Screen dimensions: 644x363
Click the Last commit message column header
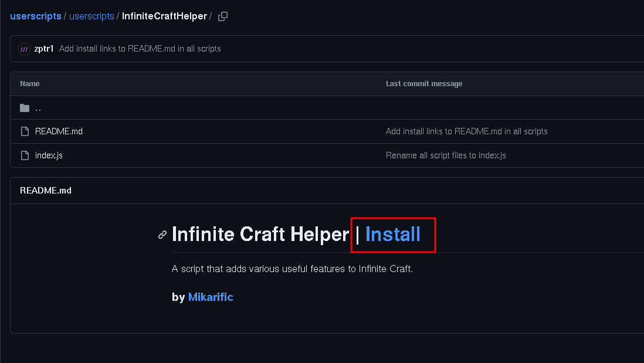[424, 84]
